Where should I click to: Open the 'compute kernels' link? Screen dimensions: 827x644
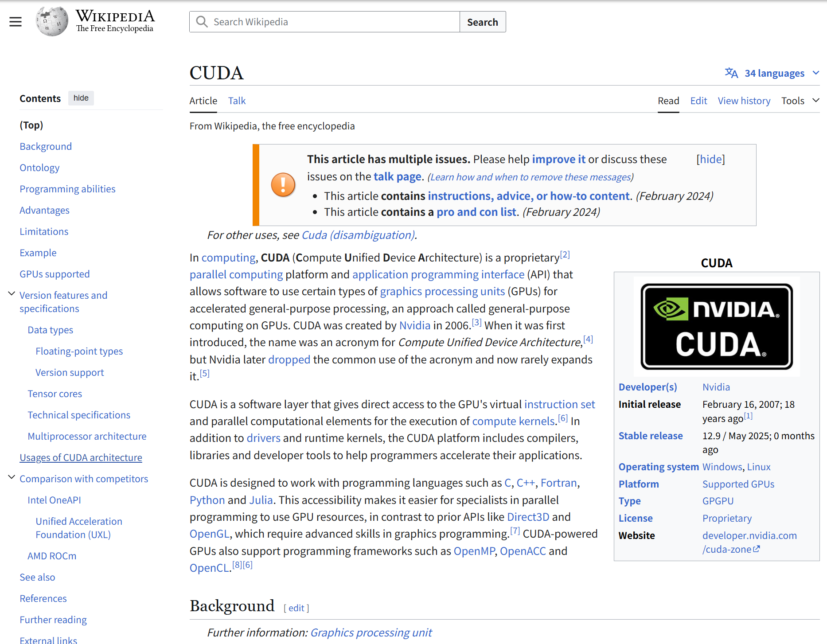click(x=513, y=421)
